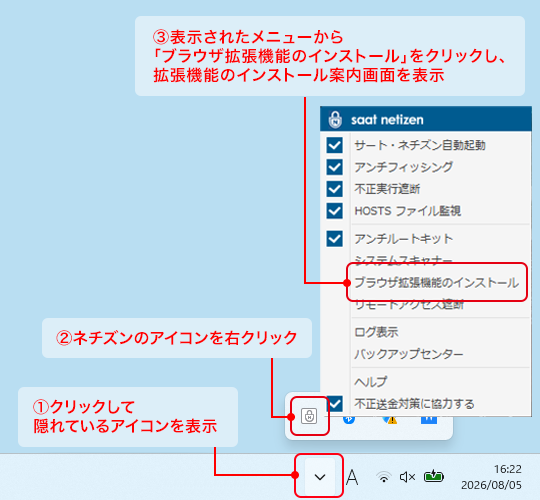Expand the hidden icons chevron on the taskbar

[320, 477]
